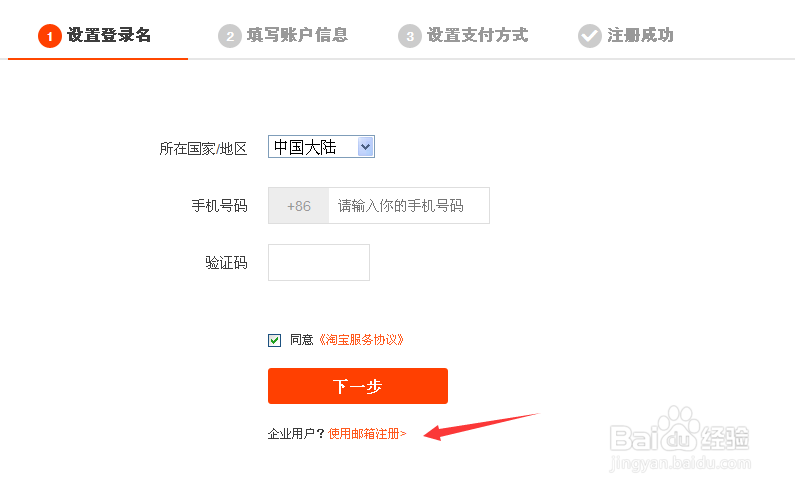This screenshot has width=795, height=491.
Task: Switch to the 设置登录名 step tab
Action: (x=109, y=36)
